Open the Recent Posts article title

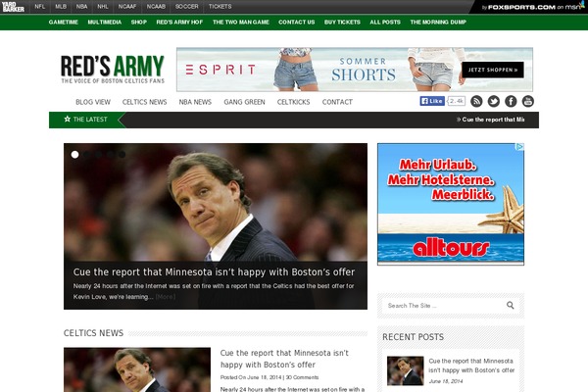(471, 366)
